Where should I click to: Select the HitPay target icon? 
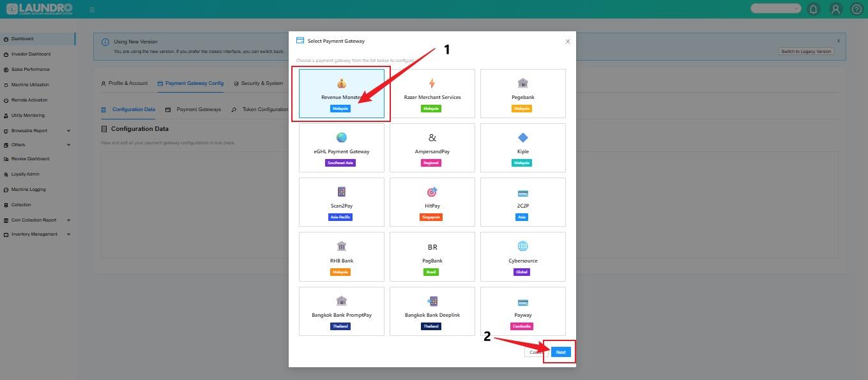point(432,192)
